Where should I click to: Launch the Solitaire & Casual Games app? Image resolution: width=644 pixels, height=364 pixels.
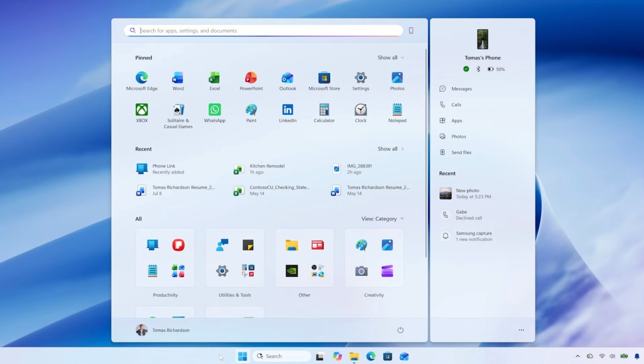[x=178, y=116]
